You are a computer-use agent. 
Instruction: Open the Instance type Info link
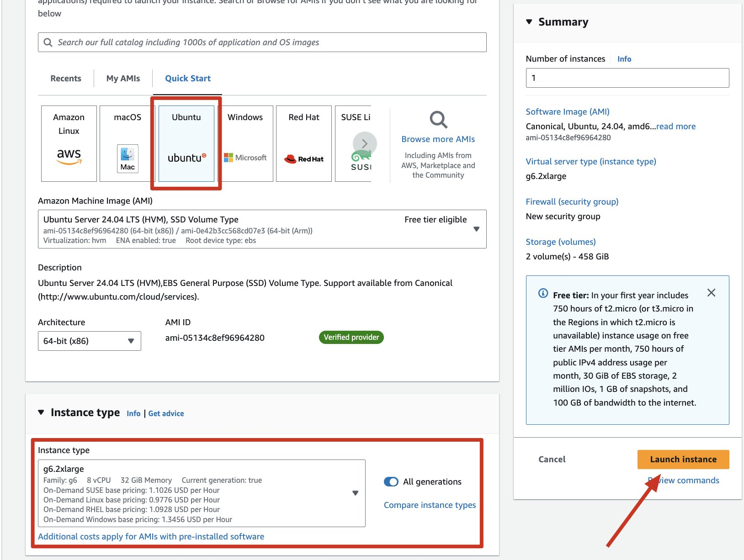(134, 413)
